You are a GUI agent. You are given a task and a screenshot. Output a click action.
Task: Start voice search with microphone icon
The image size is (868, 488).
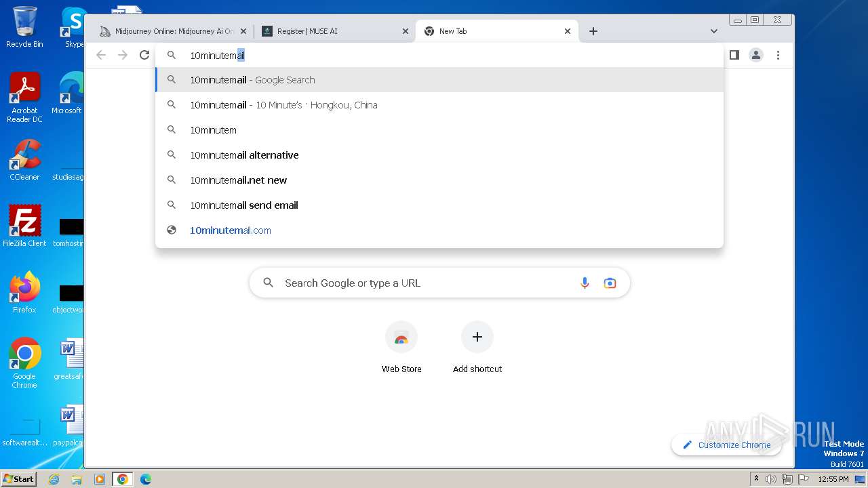pyautogui.click(x=585, y=283)
